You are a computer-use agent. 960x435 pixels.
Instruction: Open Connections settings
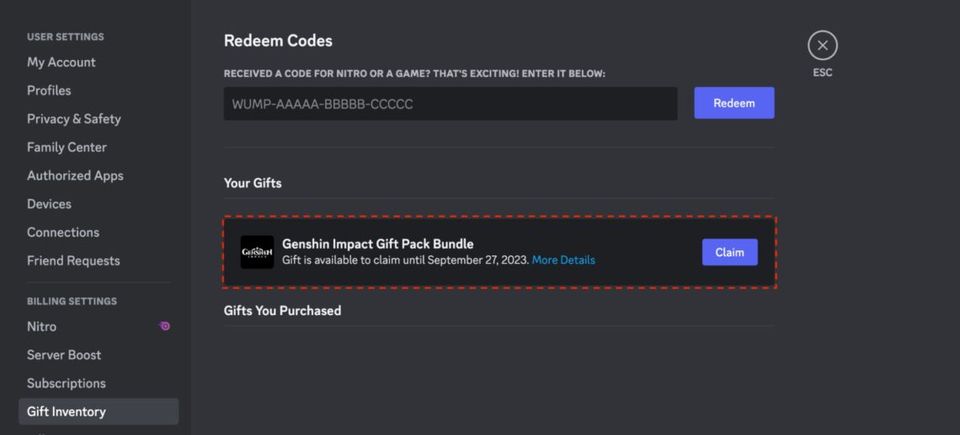63,232
